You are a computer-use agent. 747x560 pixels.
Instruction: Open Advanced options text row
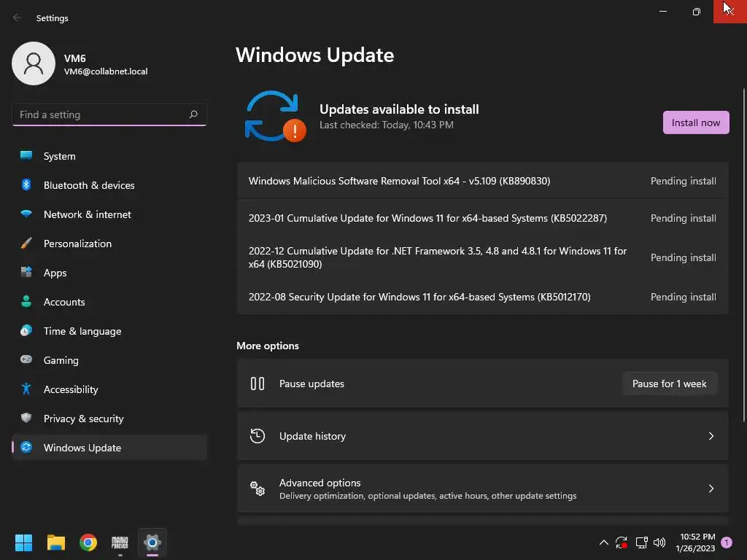[x=483, y=488]
